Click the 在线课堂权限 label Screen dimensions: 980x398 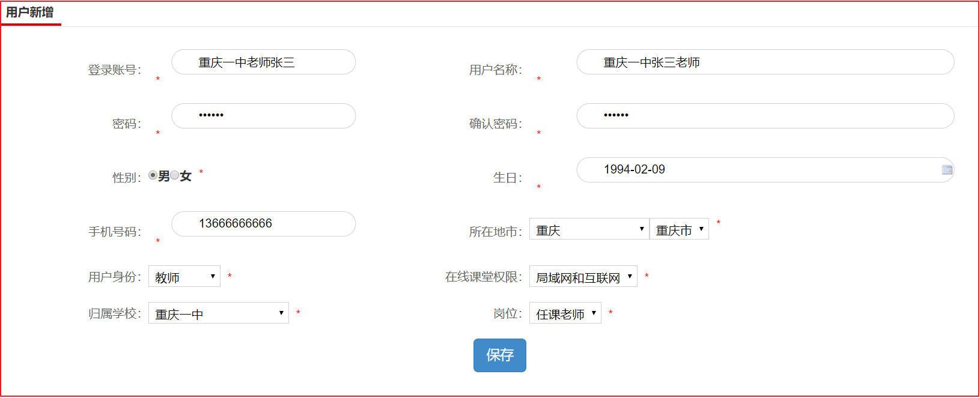(x=484, y=277)
